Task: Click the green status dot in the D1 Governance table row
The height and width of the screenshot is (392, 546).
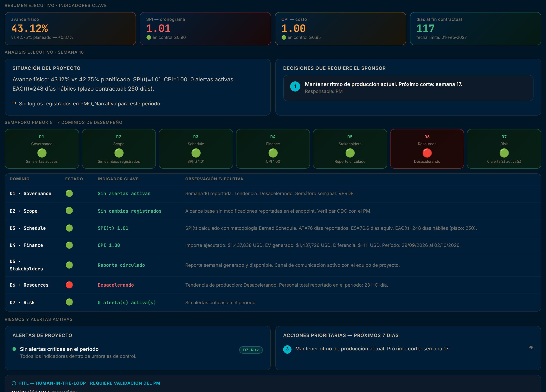Action: point(69,193)
